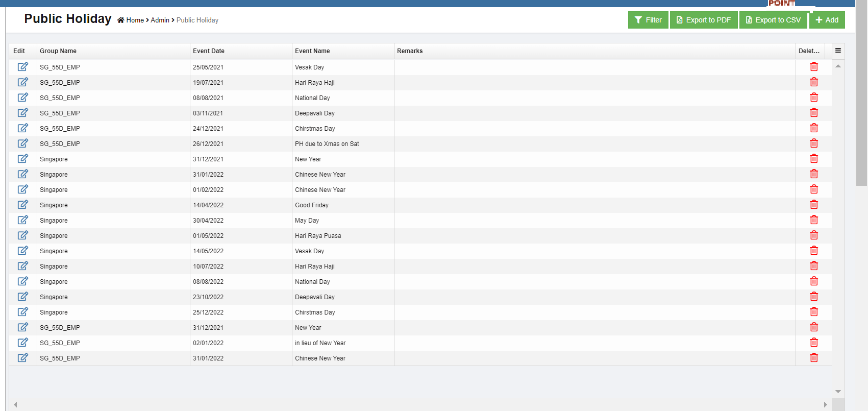Edit the 'in lieu of New Year' row
Image resolution: width=868 pixels, height=411 pixels.
click(x=23, y=343)
